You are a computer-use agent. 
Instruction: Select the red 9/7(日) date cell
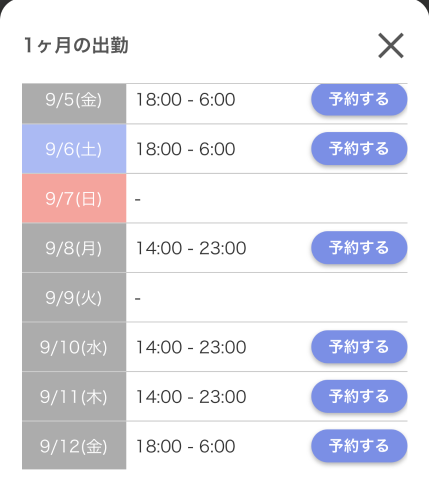click(x=74, y=198)
